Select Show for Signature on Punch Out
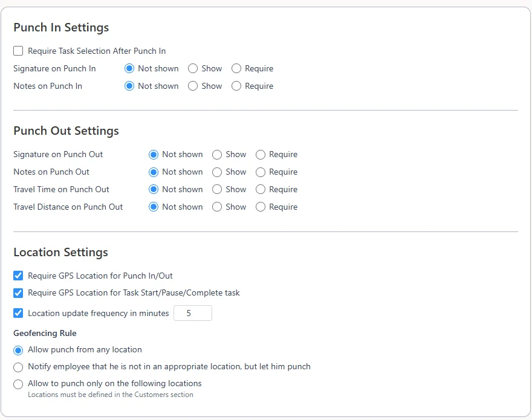This screenshot has height=420, width=532. (x=217, y=155)
